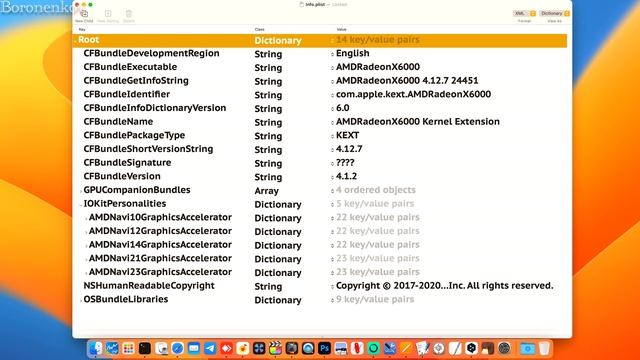The width and height of the screenshot is (640, 360).
Task: Open the Trash in the Dock
Action: 544,348
